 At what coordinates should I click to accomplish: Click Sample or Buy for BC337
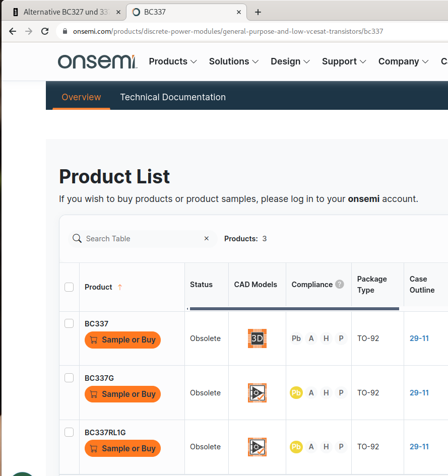coord(122,340)
